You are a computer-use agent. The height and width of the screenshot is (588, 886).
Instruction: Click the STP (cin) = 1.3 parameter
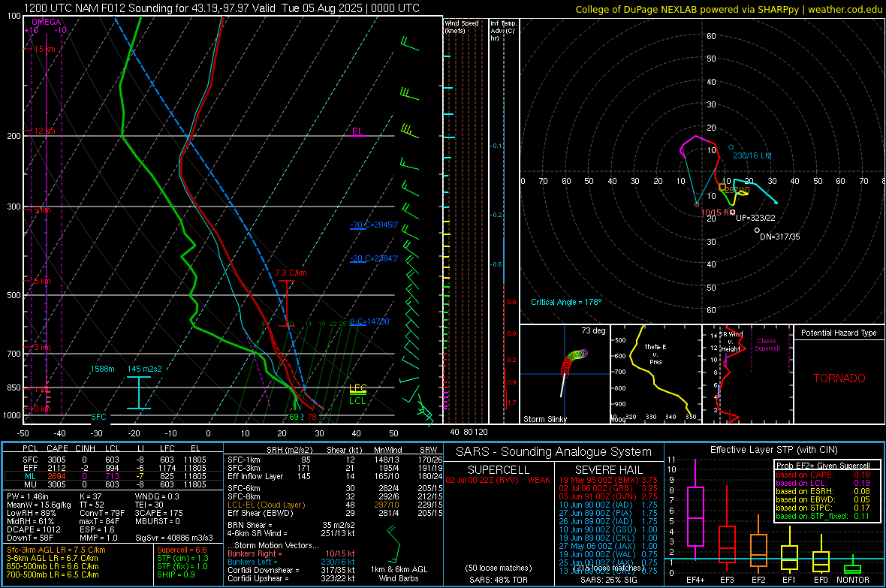182,559
